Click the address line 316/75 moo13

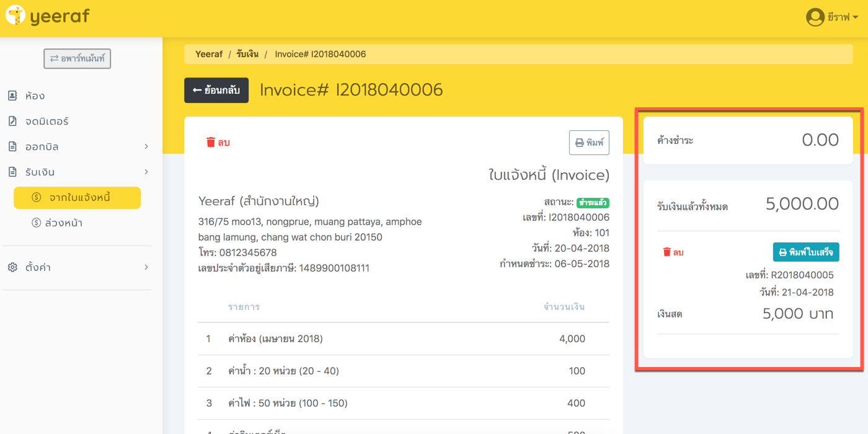click(x=310, y=221)
